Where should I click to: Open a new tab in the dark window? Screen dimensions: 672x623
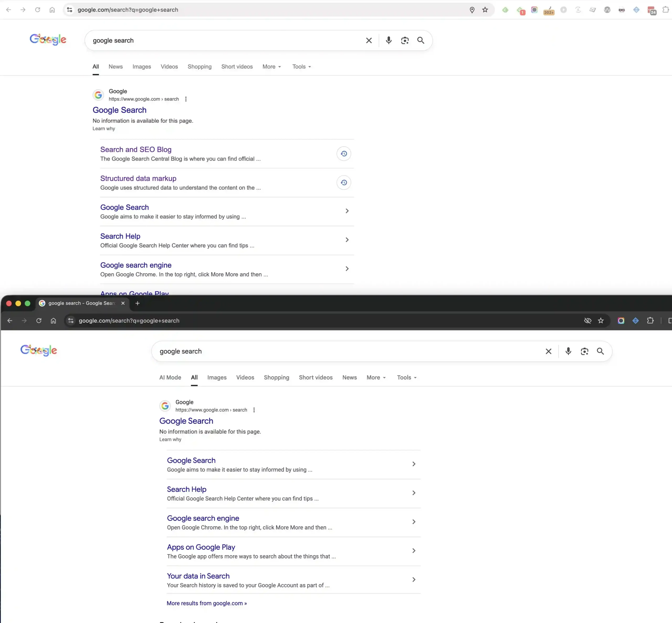137,303
